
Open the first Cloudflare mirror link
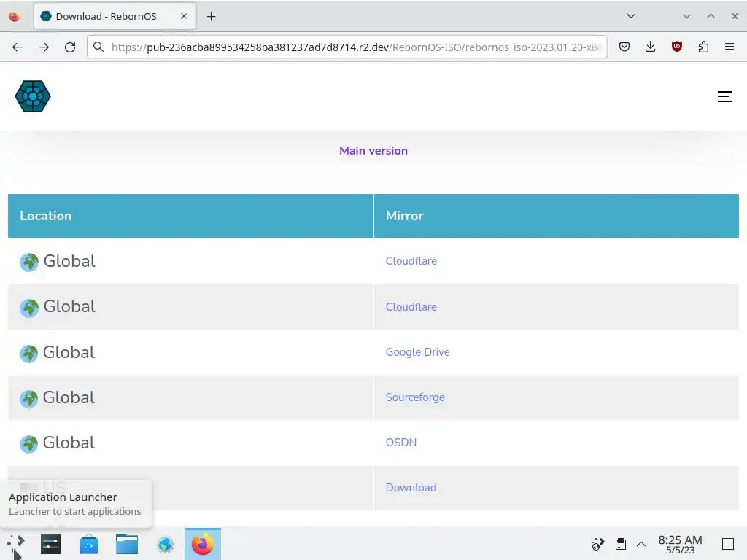click(411, 261)
